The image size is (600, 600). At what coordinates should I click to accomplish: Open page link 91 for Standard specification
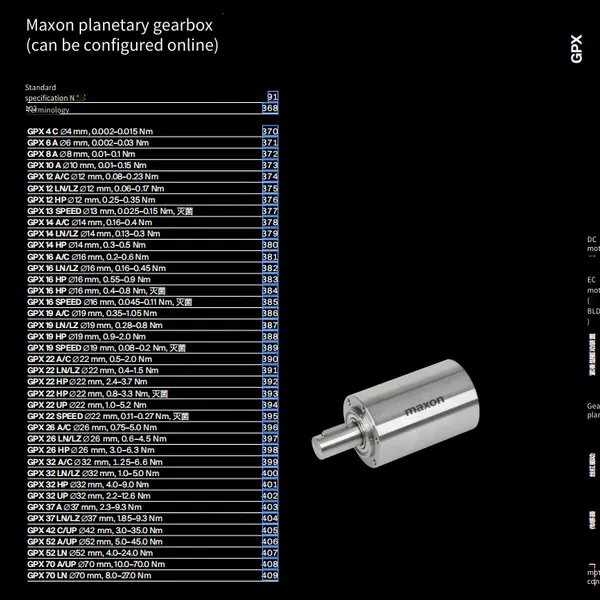pos(272,96)
